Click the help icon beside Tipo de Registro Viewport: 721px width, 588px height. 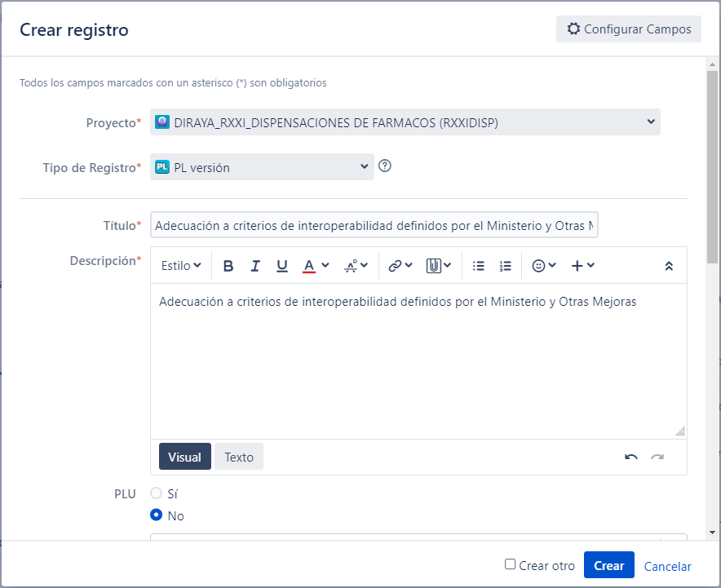tap(385, 166)
